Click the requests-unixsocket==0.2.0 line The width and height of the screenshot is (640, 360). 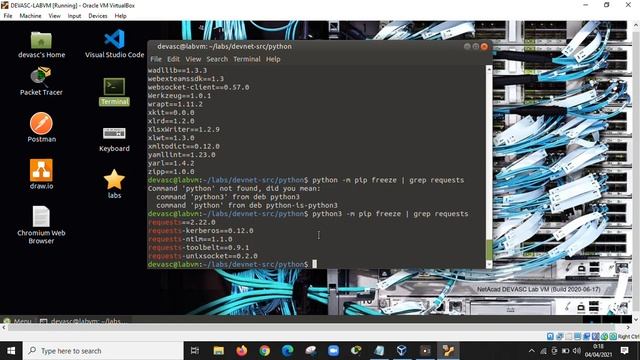pos(202,256)
